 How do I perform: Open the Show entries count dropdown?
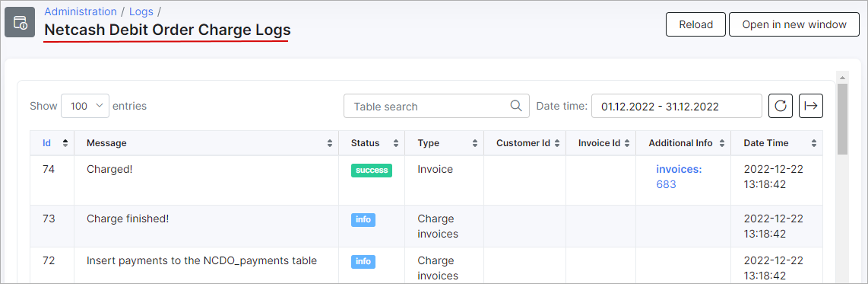click(84, 106)
